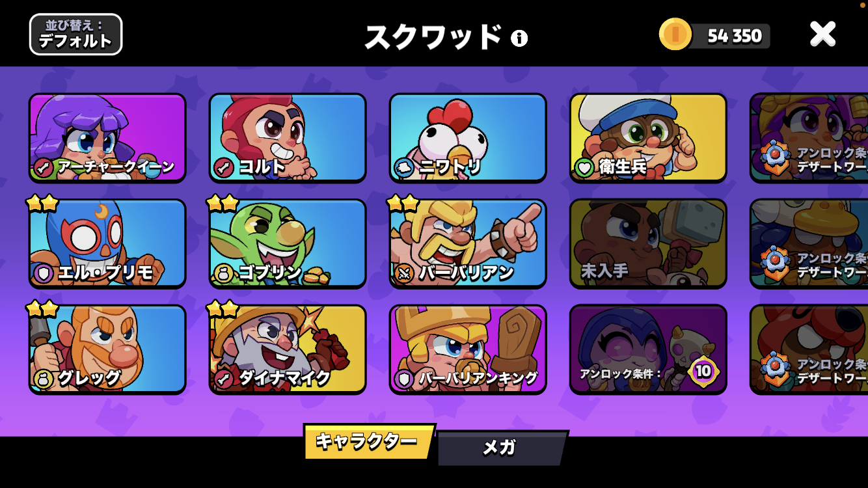Switch to the メガ tab
Viewport: 868px width, 488px height.
pos(502,447)
